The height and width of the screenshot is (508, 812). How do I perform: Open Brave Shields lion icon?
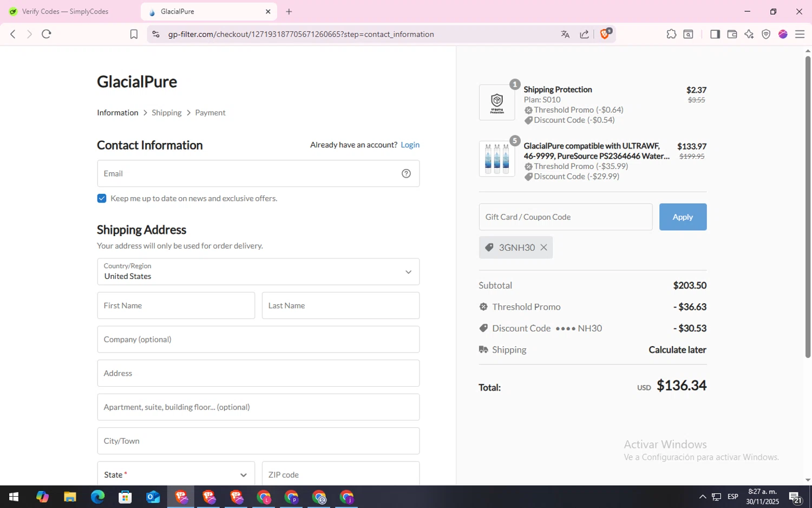(606, 34)
